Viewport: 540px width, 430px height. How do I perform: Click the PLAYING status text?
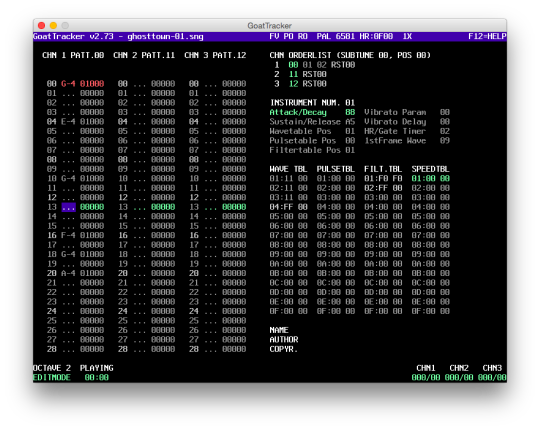(97, 368)
